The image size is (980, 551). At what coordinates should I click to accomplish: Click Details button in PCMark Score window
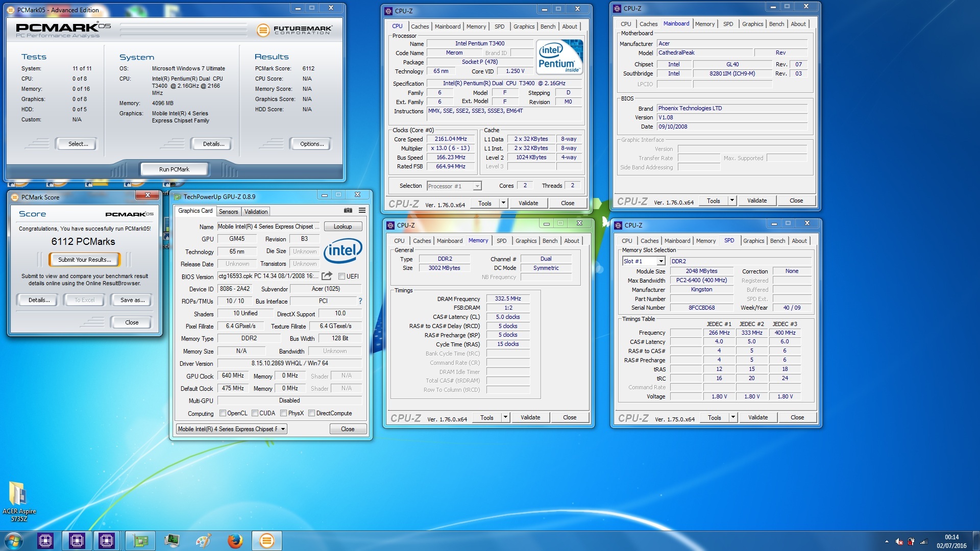pos(39,300)
